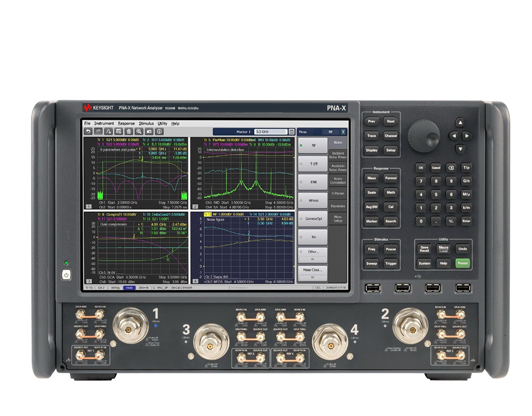Expand the Meas Class softkey dropdown
Viewport: 532px width, 416px height.
click(312, 273)
